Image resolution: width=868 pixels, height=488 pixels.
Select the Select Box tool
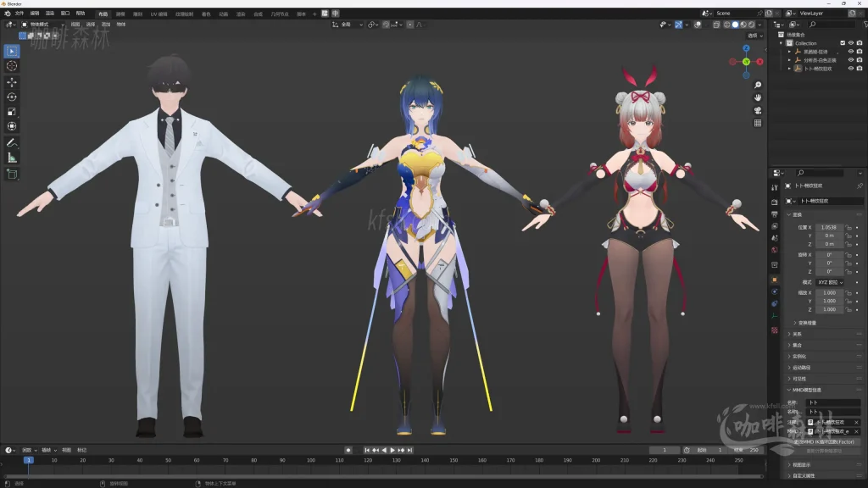coord(12,52)
